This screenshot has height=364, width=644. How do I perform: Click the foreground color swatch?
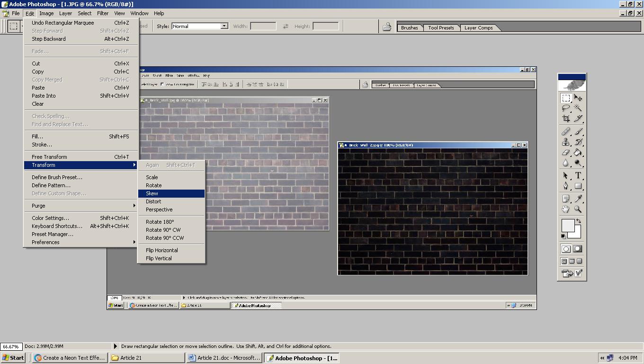pos(567,226)
